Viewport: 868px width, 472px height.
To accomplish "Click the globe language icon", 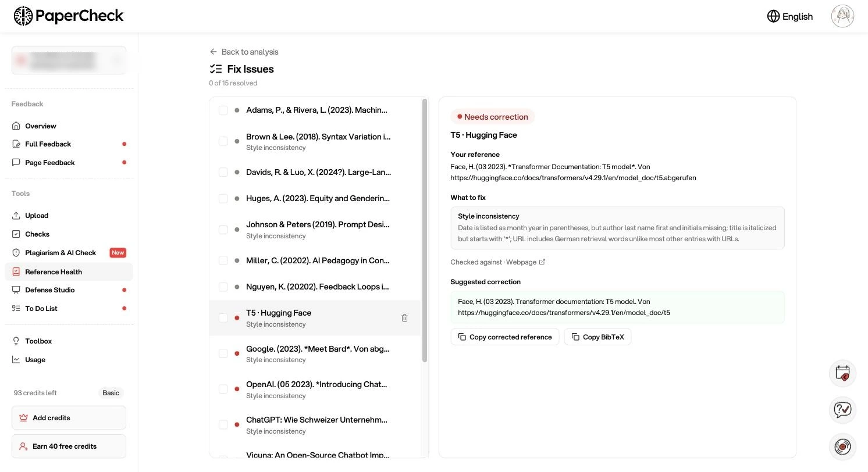I will pos(773,16).
